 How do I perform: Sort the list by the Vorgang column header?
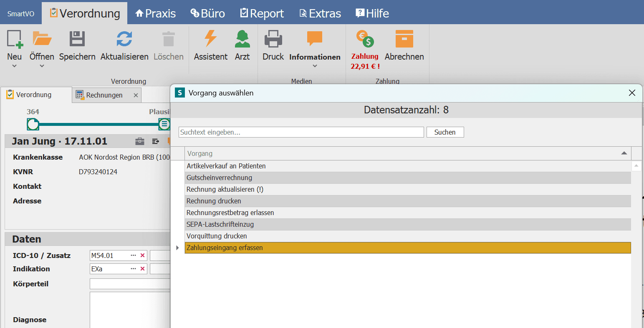[x=408, y=153]
